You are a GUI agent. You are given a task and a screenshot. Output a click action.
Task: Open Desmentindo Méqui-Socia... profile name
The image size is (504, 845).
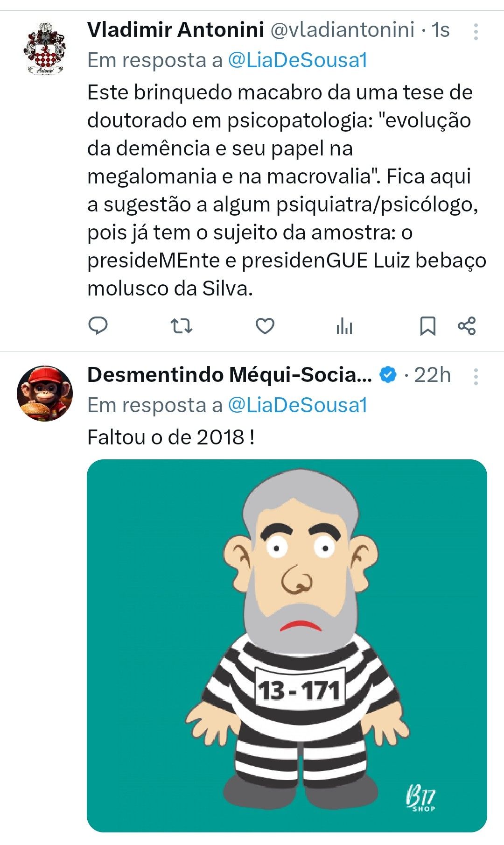pyautogui.click(x=230, y=375)
